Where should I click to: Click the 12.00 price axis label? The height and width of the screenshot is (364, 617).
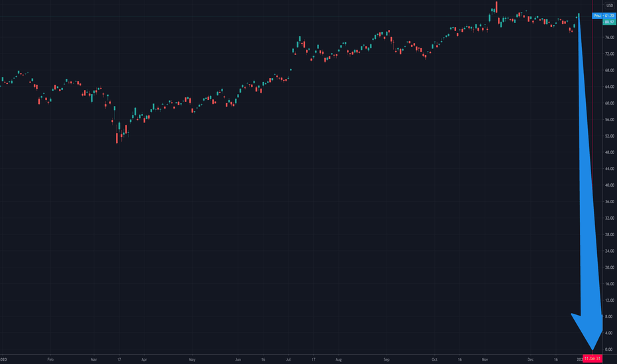pos(610,300)
